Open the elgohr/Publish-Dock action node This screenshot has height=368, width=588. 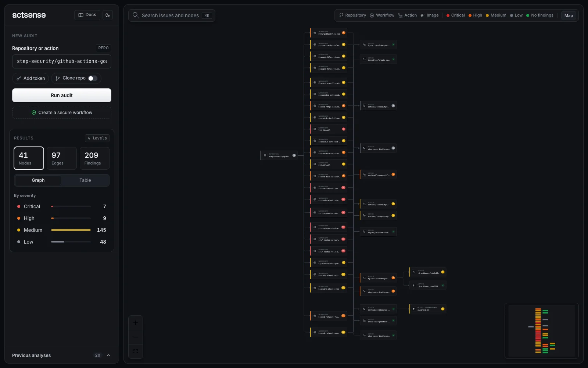click(x=378, y=232)
